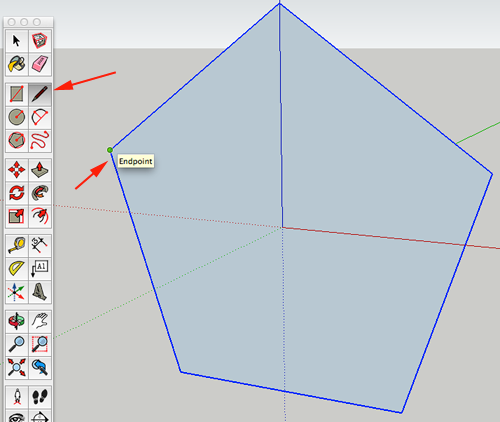Select the Tape Measure tool
The width and height of the screenshot is (500, 422).
pos(17,245)
